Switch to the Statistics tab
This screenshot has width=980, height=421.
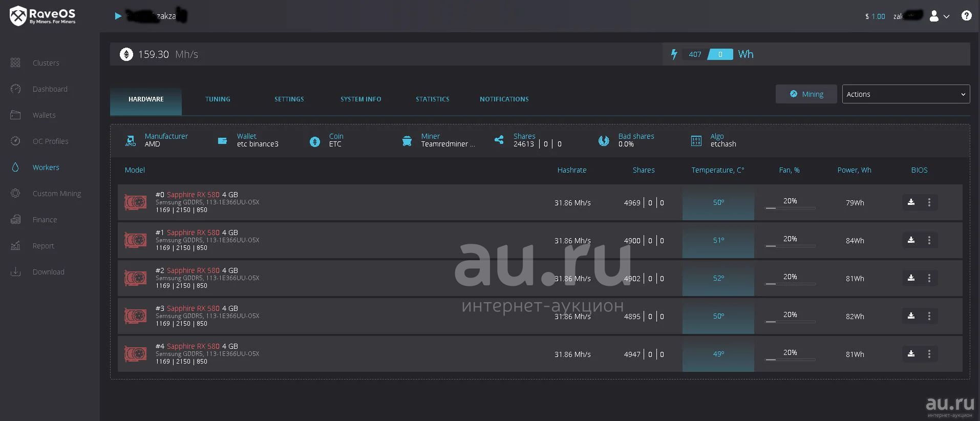pos(432,99)
